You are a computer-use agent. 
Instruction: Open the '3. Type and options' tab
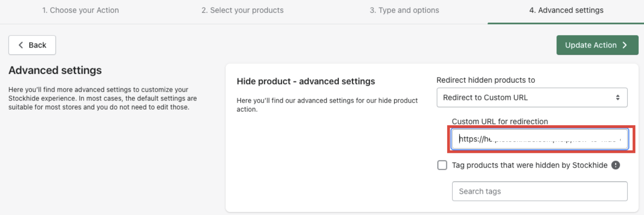[x=404, y=10]
